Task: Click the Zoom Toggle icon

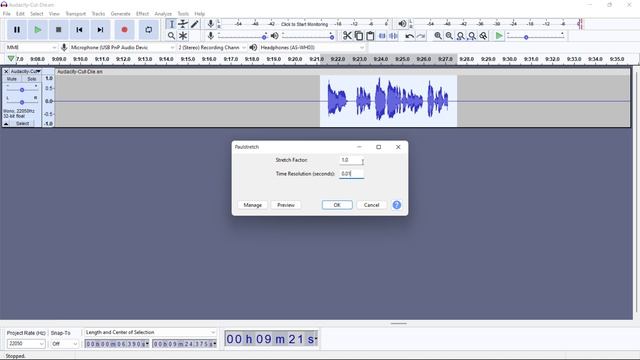Action: (x=483, y=36)
